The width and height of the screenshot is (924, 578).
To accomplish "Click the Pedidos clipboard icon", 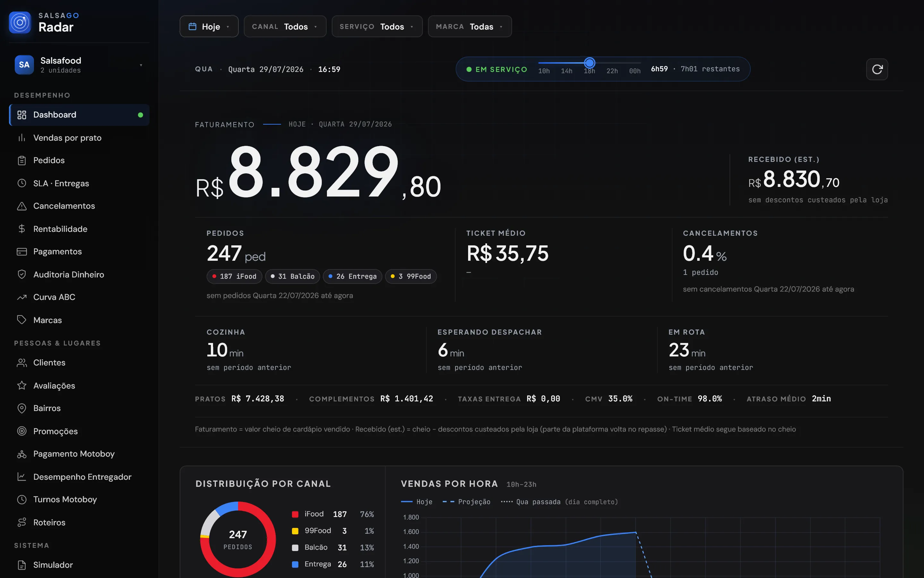I will click(x=22, y=160).
